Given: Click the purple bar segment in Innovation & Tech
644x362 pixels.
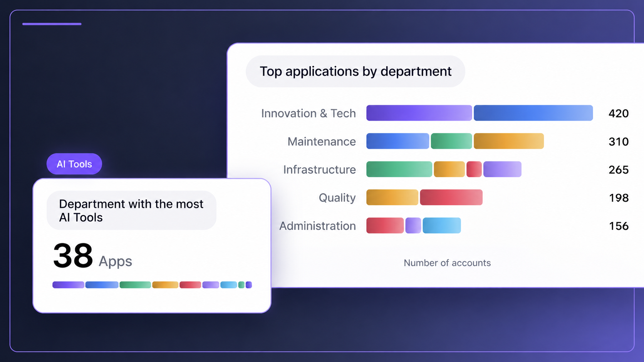Looking at the screenshot, I should (x=419, y=113).
